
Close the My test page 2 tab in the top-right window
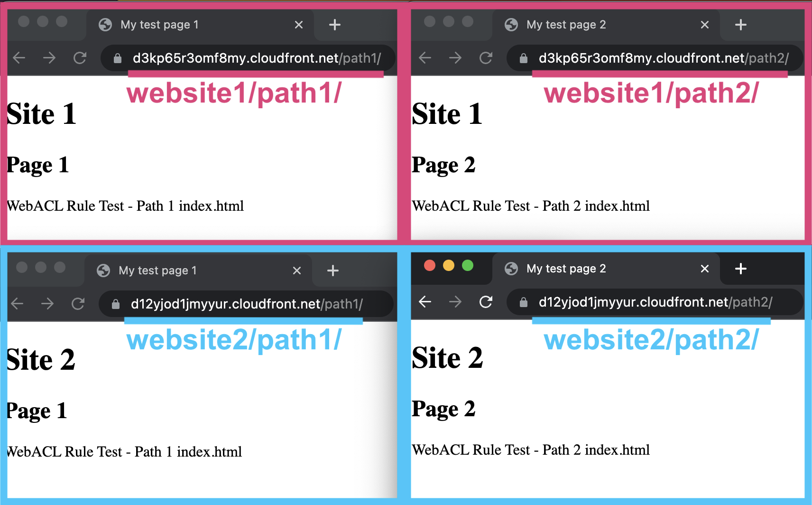point(704,24)
